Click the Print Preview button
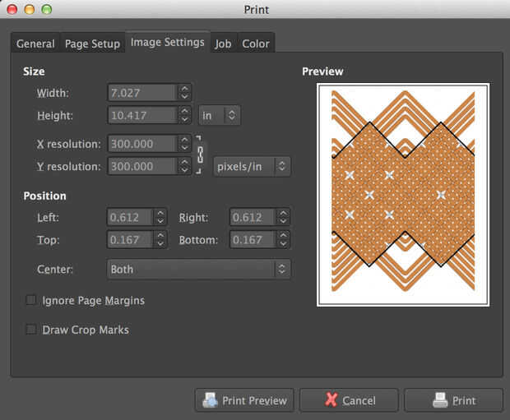 click(x=244, y=400)
